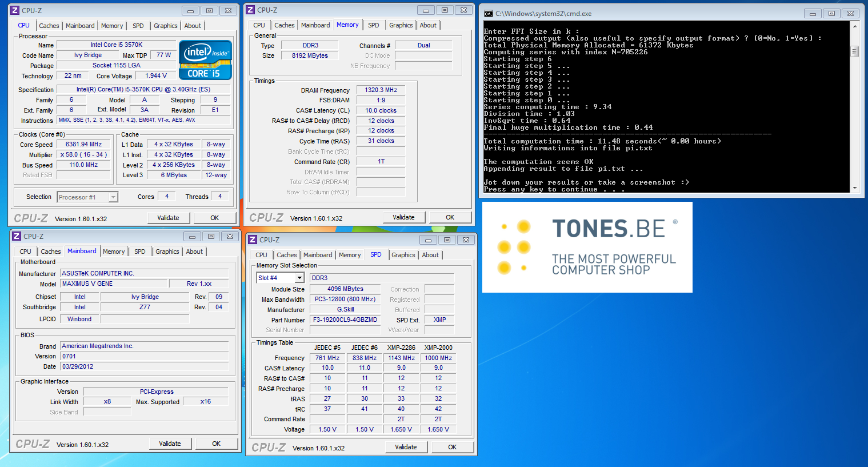Click the Name field Intel Core i5 3570K
The width and height of the screenshot is (868, 467).
pyautogui.click(x=117, y=45)
